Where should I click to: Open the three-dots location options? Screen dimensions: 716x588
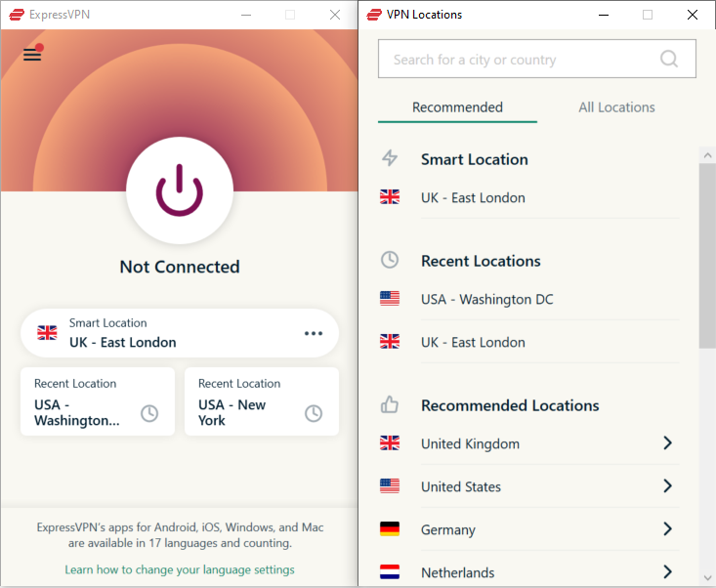pos(314,333)
